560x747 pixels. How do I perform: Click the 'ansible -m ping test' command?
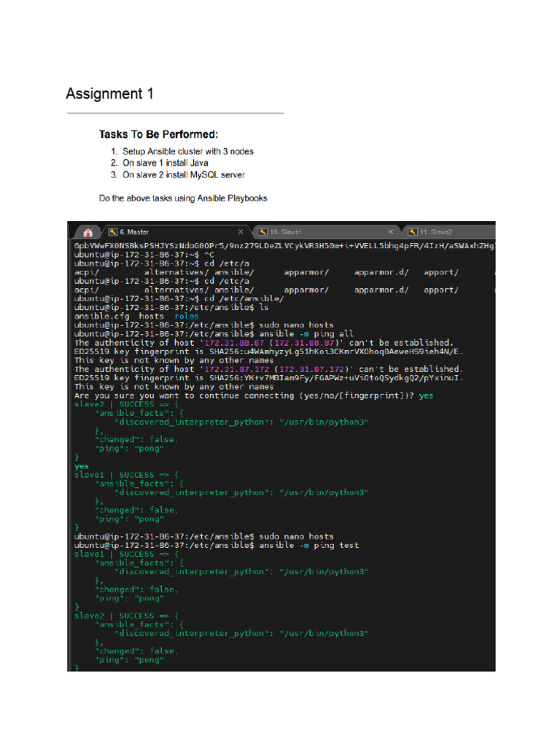pos(308,546)
